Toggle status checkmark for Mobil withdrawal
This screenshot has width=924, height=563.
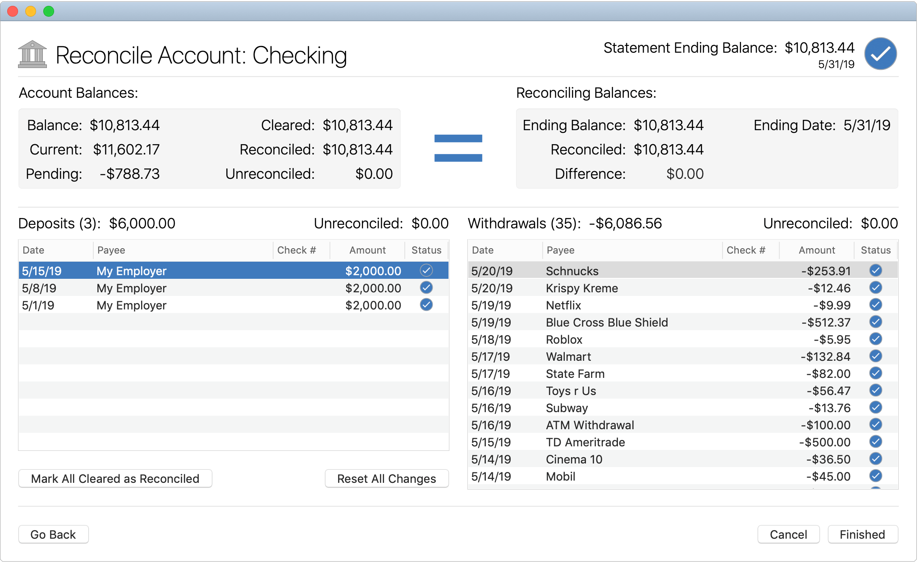(x=875, y=476)
